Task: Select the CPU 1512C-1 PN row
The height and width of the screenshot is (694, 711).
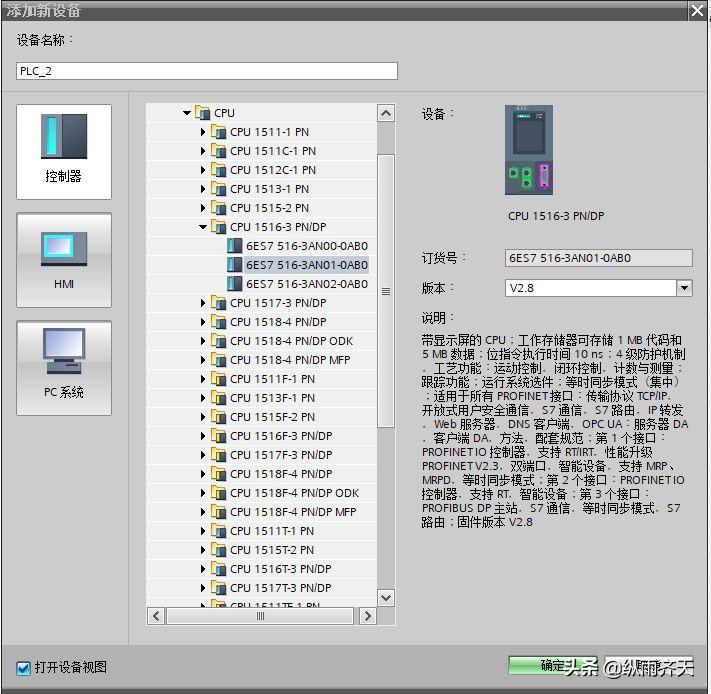Action: click(273, 170)
